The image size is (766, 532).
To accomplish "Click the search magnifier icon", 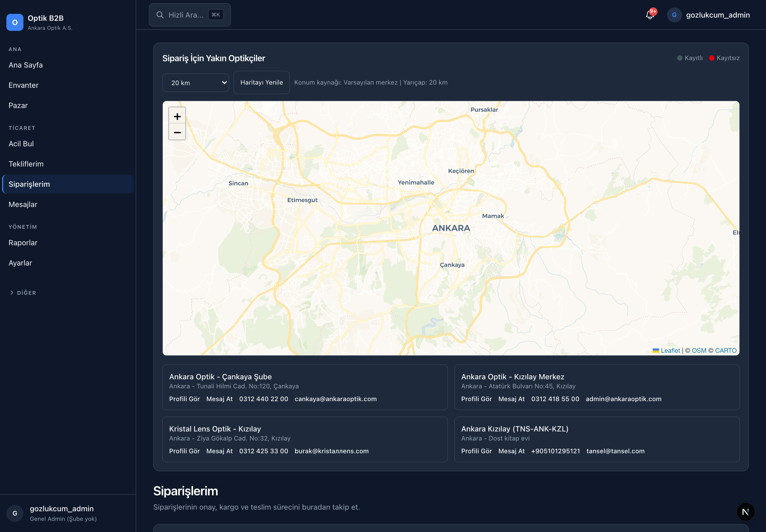I will [x=160, y=15].
